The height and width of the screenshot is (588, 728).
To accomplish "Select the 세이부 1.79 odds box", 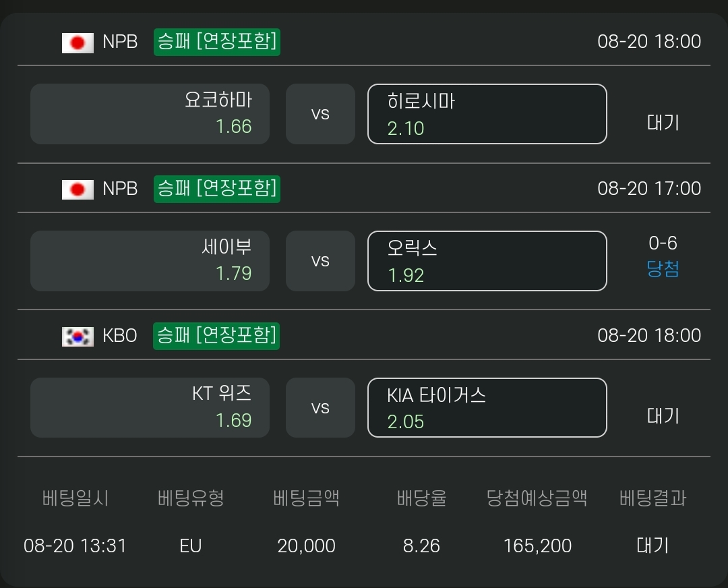I will click(x=150, y=261).
